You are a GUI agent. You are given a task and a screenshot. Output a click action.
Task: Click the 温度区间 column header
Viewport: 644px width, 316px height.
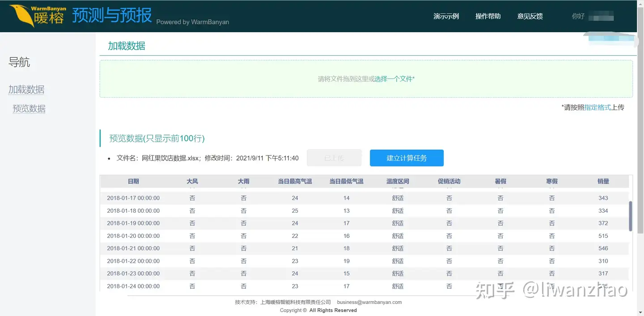pyautogui.click(x=398, y=181)
